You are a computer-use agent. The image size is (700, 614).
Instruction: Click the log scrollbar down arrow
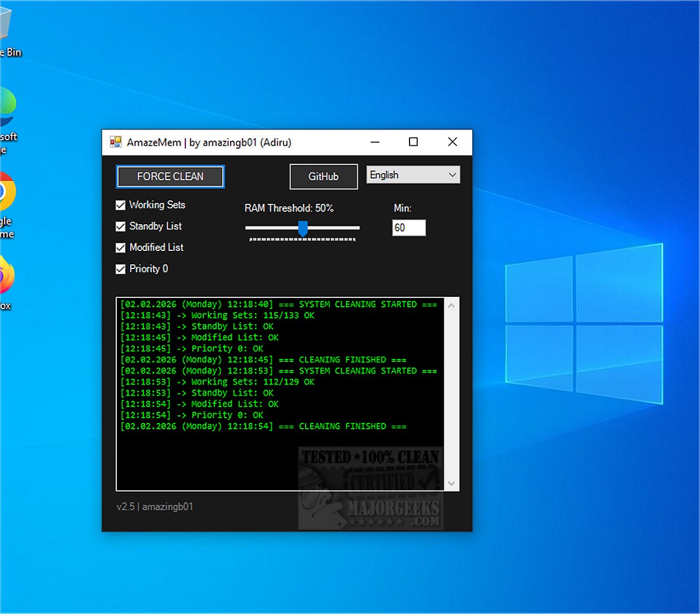(451, 483)
